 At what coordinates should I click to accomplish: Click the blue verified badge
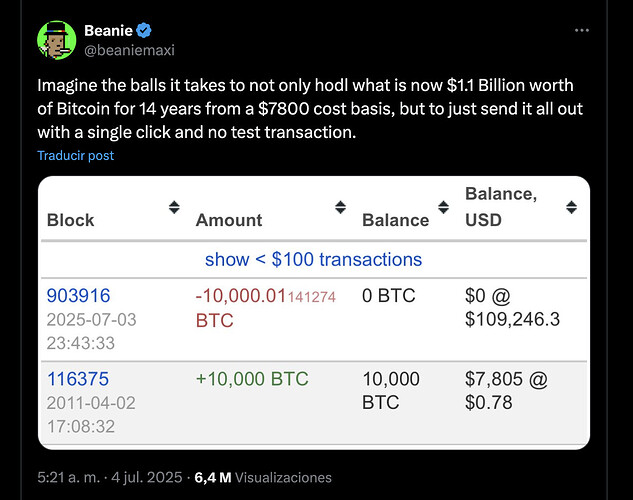(144, 31)
